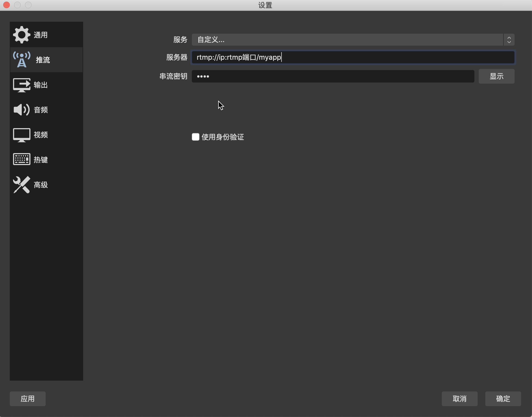532x417 pixels.
Task: Click the 应用 apply button
Action: tap(28, 399)
